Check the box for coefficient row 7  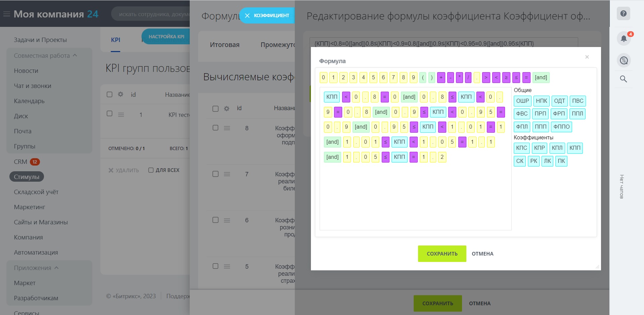pyautogui.click(x=216, y=174)
